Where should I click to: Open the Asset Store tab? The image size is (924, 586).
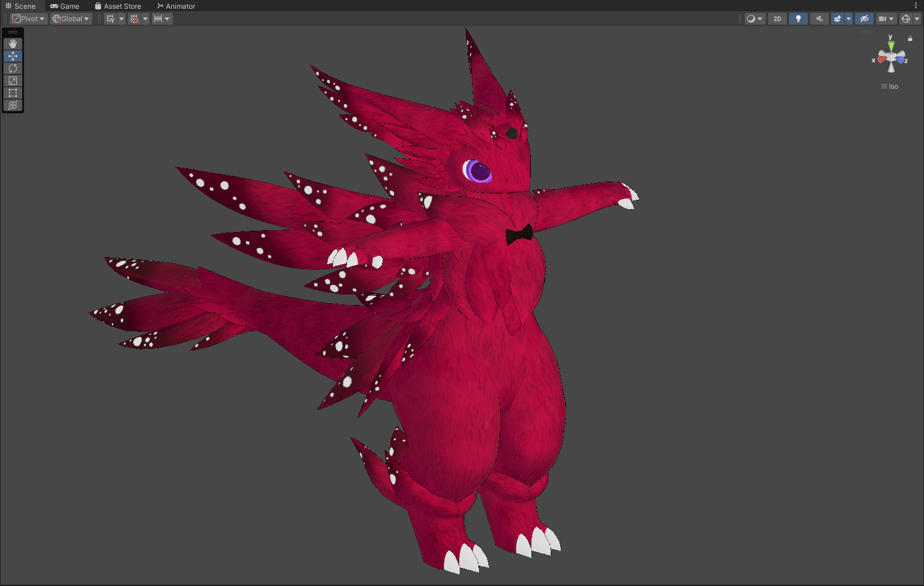click(118, 6)
